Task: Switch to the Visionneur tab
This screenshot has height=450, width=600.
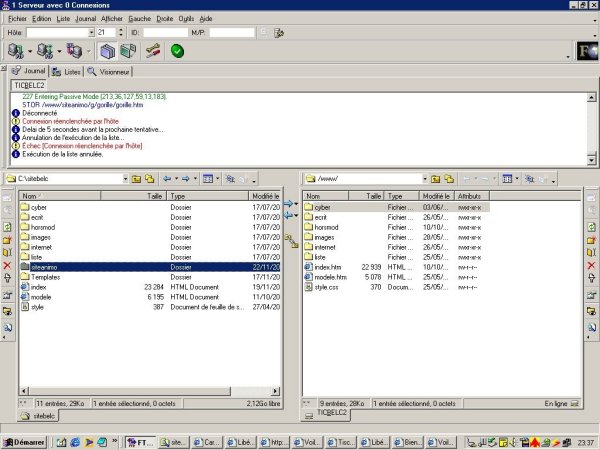Action: tap(108, 72)
